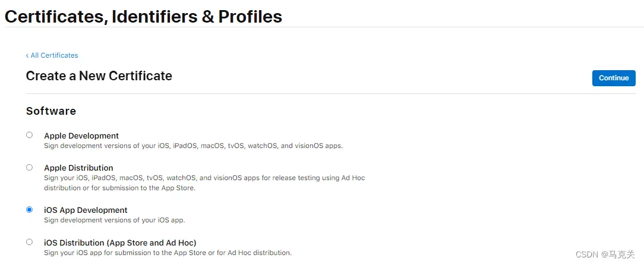This screenshot has height=264, width=644.
Task: Click the Certificates, Identifiers & Profiles heading
Action: (143, 17)
